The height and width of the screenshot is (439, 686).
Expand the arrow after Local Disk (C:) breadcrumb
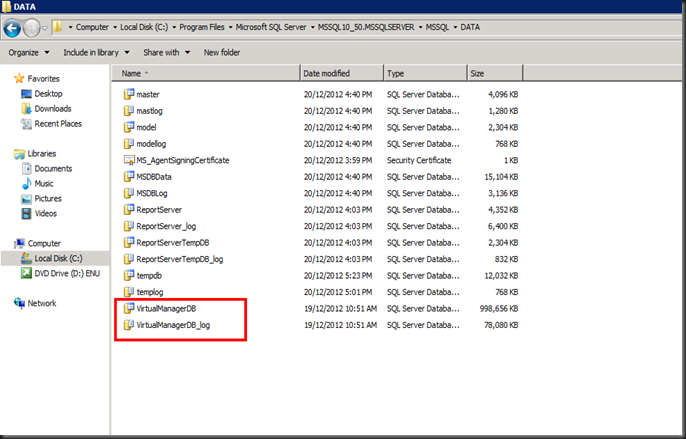click(x=174, y=27)
